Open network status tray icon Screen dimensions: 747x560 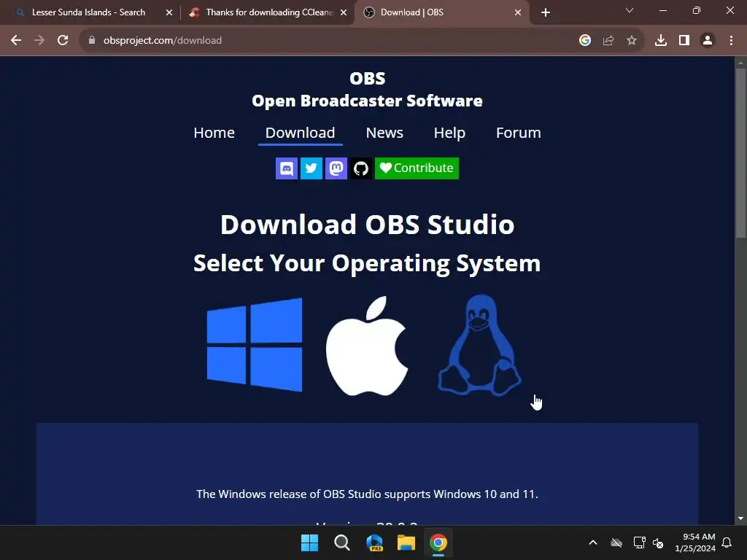click(639, 542)
